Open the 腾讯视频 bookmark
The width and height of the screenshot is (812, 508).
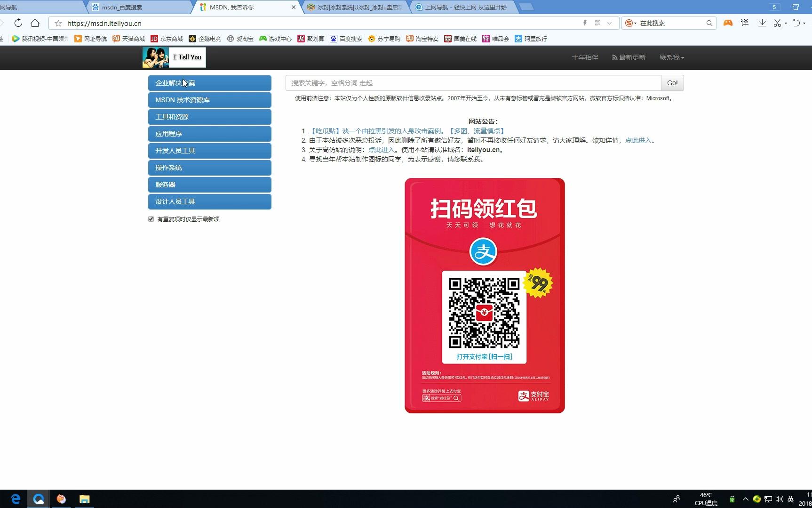tap(40, 39)
